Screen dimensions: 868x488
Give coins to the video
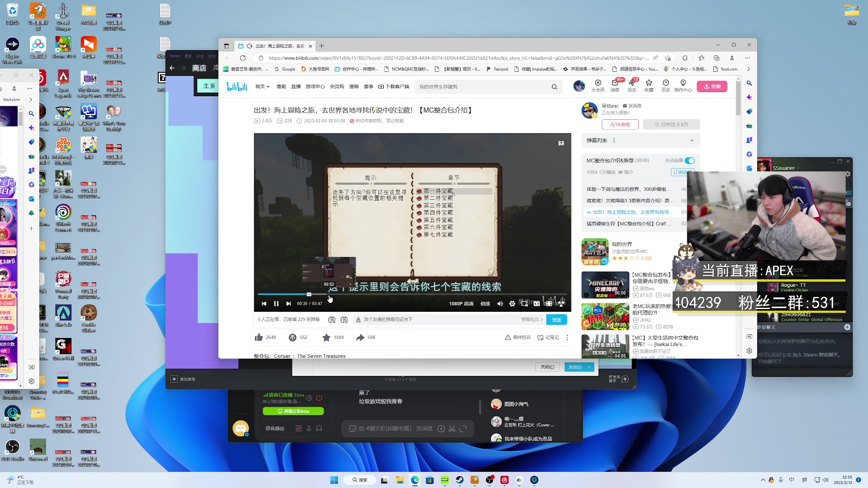tap(292, 337)
